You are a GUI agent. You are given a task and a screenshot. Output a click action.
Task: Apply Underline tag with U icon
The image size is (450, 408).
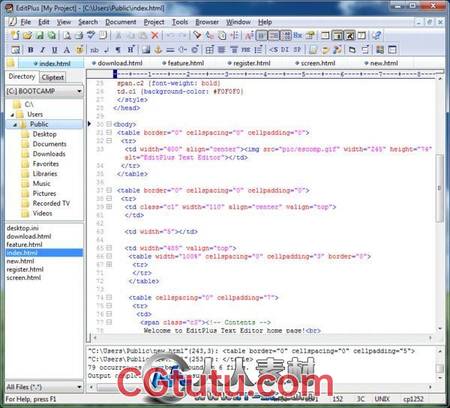pos(55,50)
